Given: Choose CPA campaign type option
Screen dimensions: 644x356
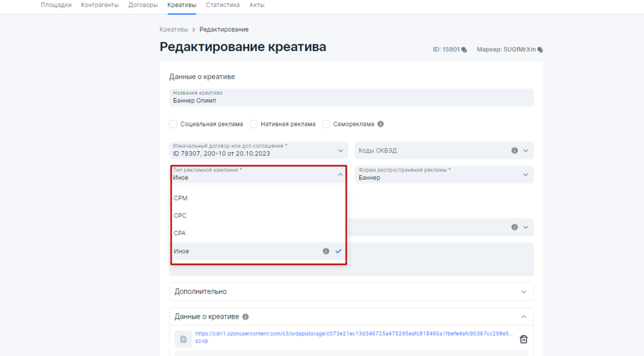Looking at the screenshot, I should tap(180, 233).
